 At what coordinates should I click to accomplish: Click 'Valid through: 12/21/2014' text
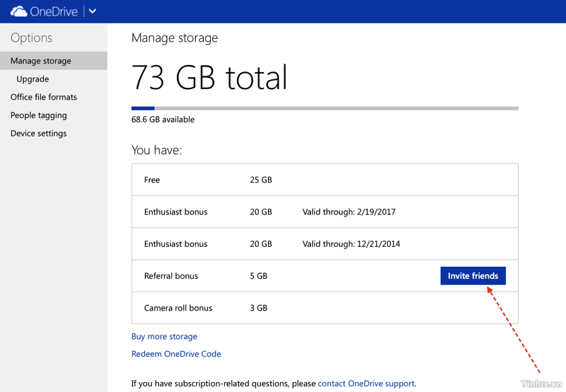(x=351, y=244)
